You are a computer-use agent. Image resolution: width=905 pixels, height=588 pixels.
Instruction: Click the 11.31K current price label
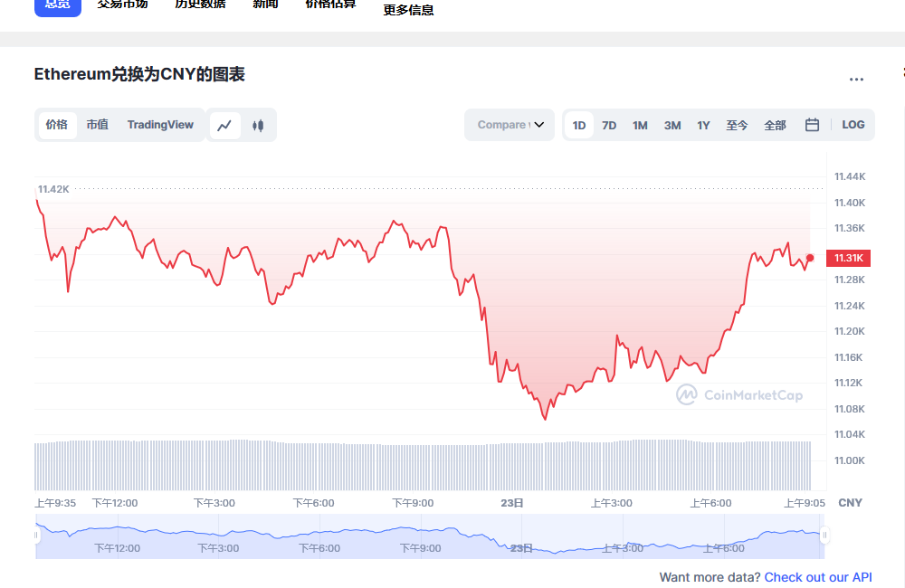point(849,258)
